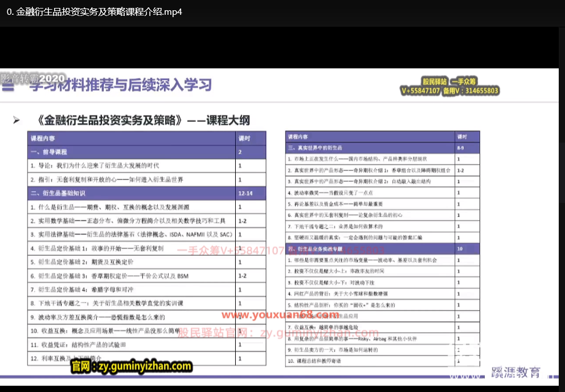The width and height of the screenshot is (565, 392).
Task: Select row 下地干活专题之一
Action: point(146,303)
